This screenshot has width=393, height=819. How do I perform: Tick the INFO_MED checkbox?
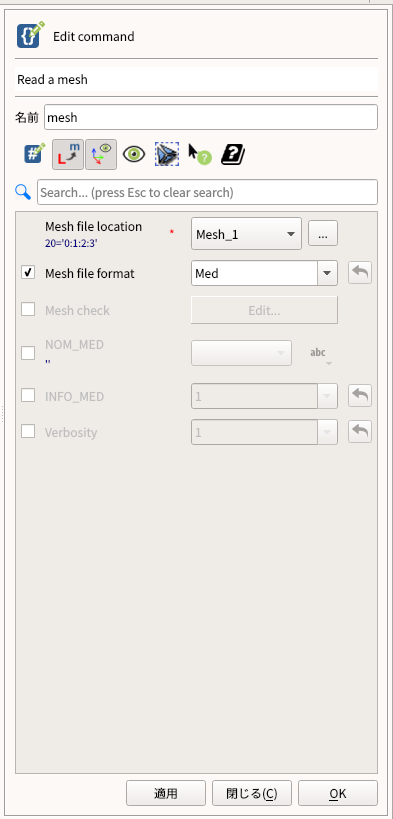28,396
